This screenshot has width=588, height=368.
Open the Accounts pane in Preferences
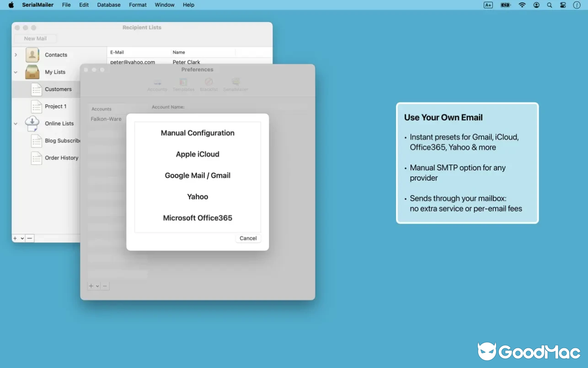157,85
